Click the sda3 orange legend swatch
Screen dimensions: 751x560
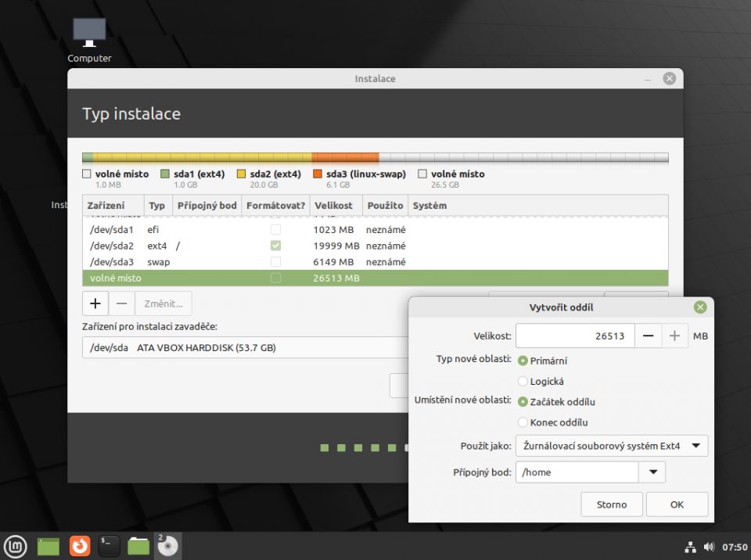318,174
